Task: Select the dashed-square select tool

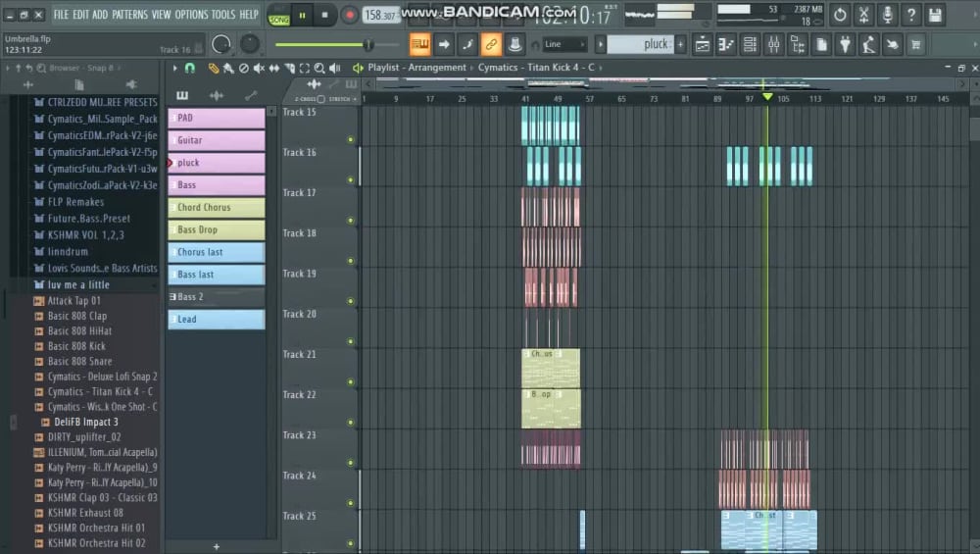Action: tap(305, 68)
